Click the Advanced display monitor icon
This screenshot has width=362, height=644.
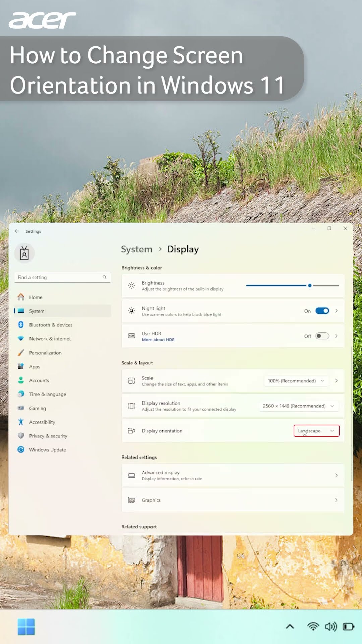point(132,475)
